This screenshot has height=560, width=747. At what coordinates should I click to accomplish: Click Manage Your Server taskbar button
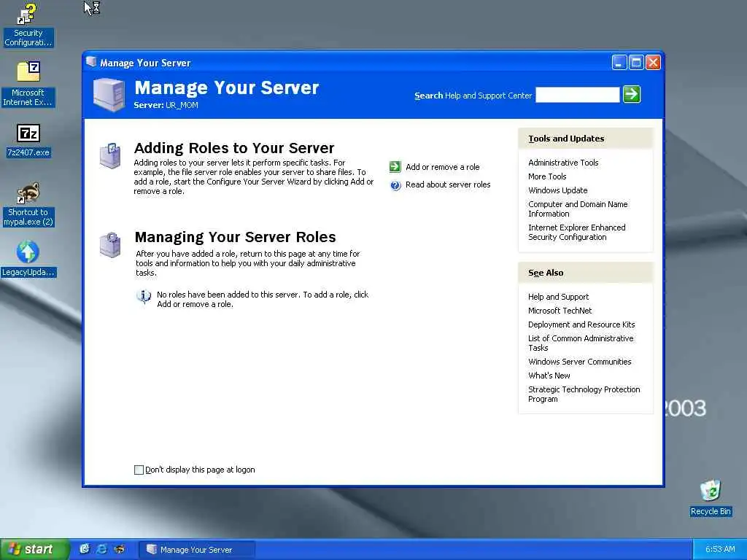[x=197, y=550]
